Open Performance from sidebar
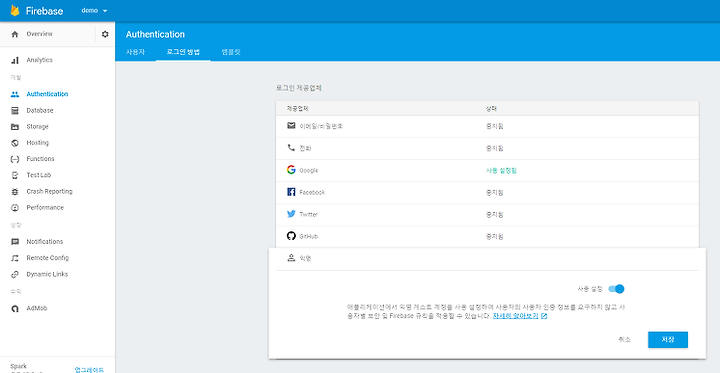The height and width of the screenshot is (373, 720). pyautogui.click(x=45, y=208)
